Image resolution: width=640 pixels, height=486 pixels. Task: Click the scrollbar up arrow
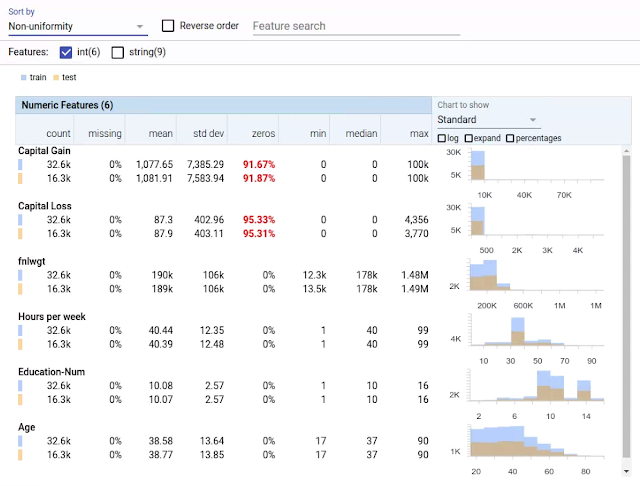coord(627,151)
